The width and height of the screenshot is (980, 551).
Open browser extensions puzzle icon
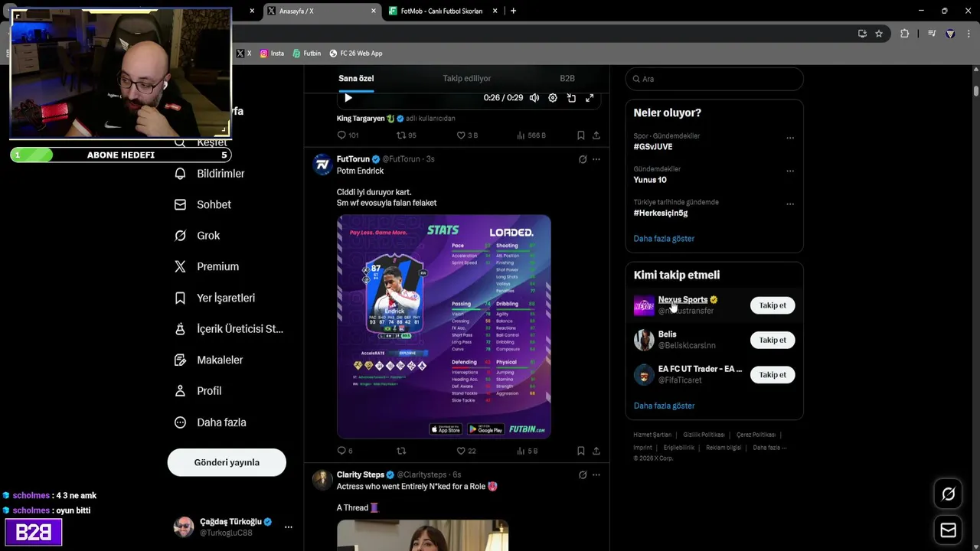tap(904, 34)
